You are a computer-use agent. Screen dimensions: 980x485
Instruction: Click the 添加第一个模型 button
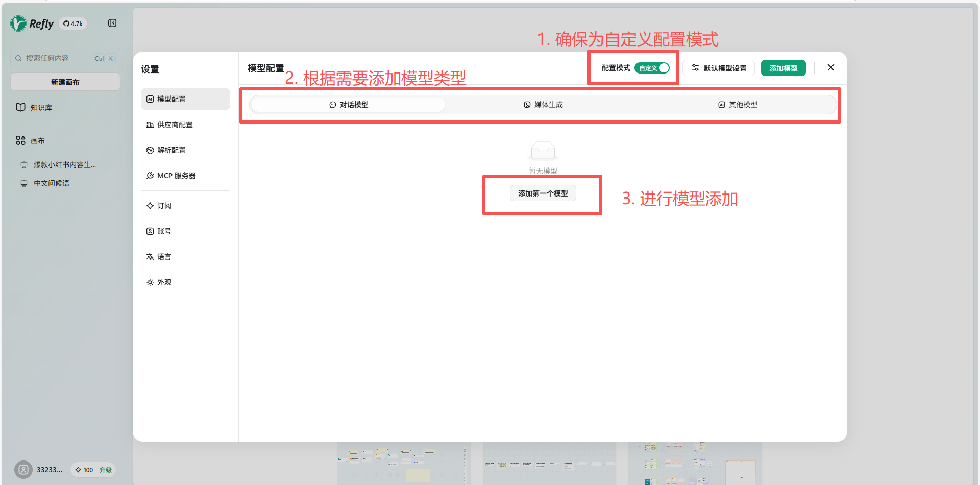click(x=543, y=193)
